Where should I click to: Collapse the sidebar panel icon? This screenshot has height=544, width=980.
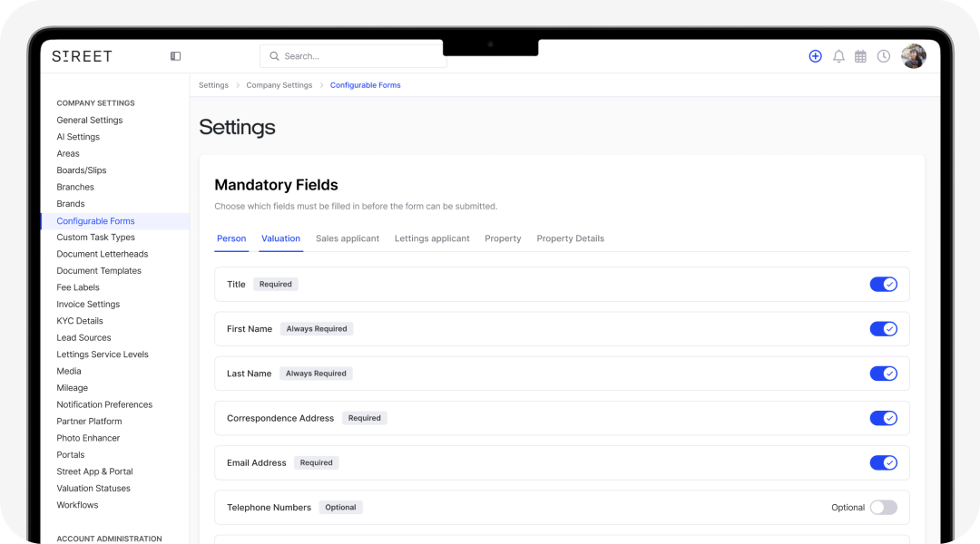point(176,56)
